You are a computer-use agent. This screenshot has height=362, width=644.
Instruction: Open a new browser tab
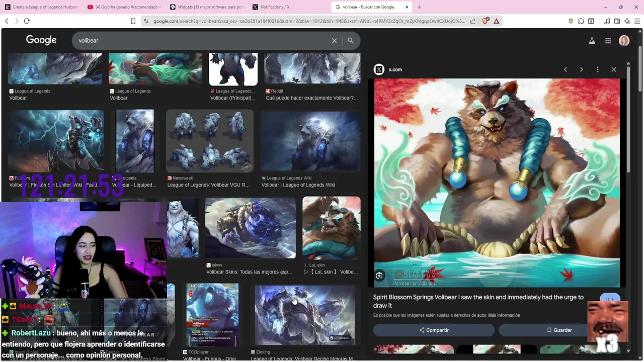[x=419, y=7]
